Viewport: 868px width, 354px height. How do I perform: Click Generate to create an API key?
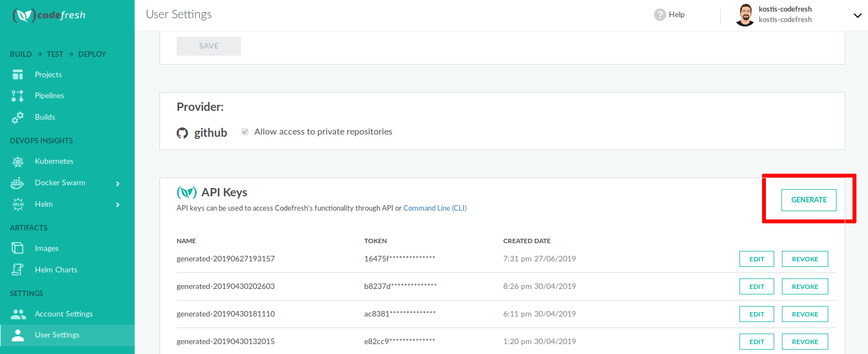tap(808, 200)
